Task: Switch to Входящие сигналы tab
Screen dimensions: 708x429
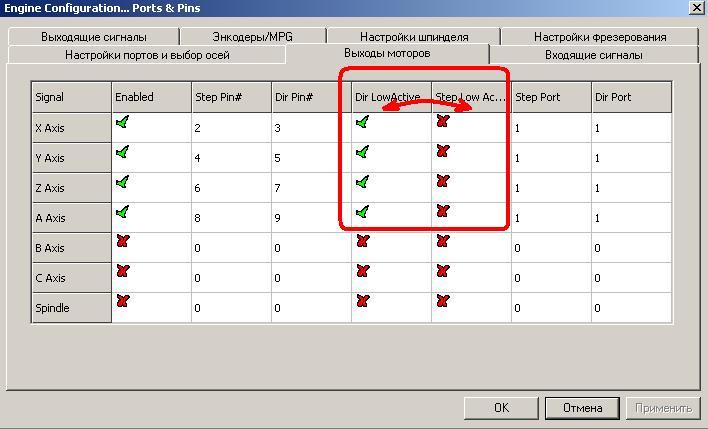Action: point(593,55)
